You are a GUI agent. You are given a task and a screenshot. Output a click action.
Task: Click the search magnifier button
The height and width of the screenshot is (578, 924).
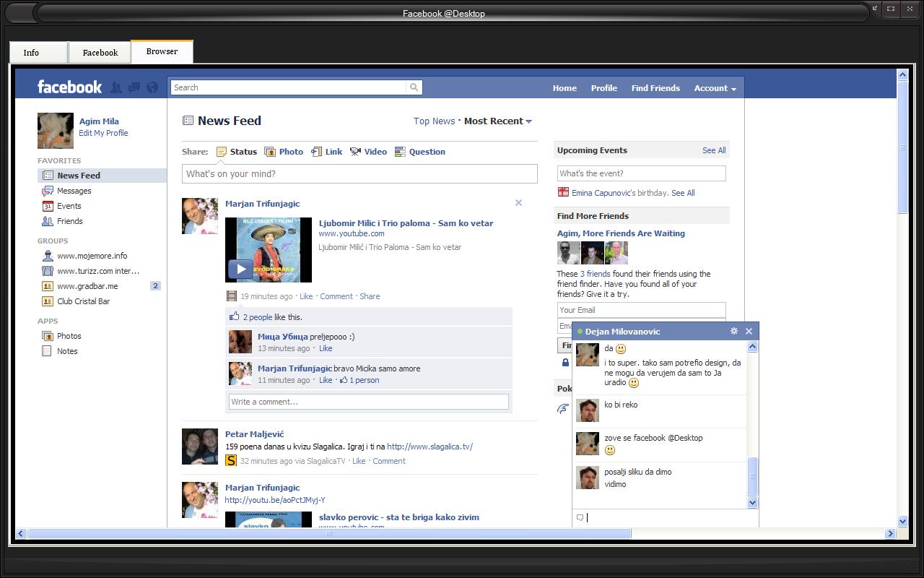(414, 87)
